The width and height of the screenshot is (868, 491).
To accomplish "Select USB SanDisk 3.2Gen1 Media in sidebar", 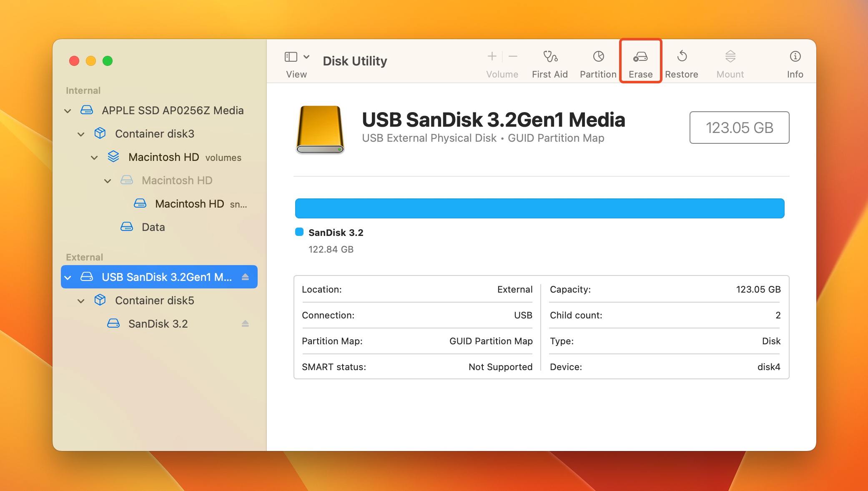I will (x=159, y=277).
